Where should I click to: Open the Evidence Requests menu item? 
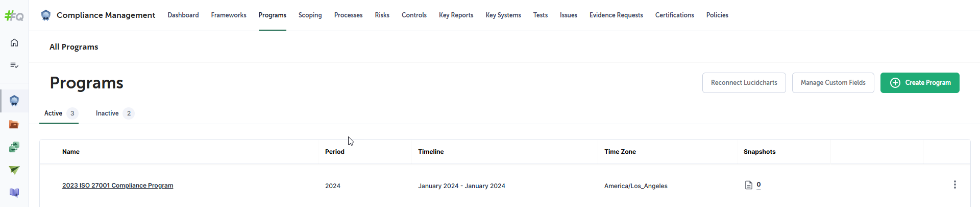[616, 15]
